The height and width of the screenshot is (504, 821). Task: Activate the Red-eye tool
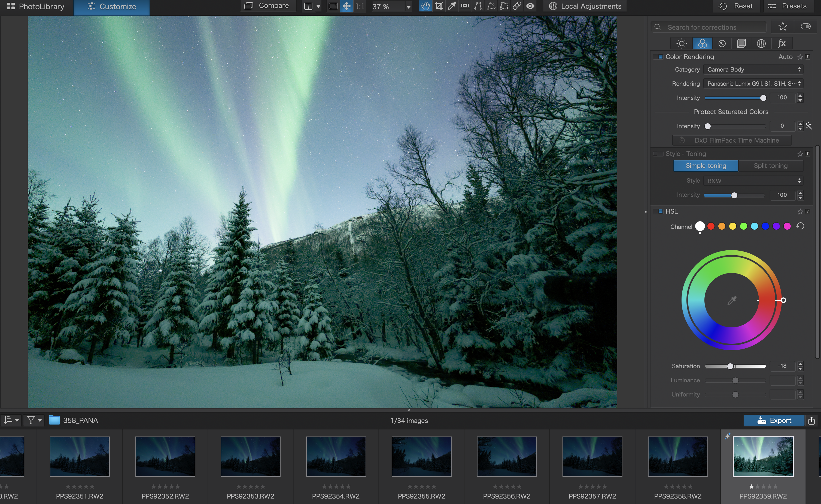coord(530,6)
